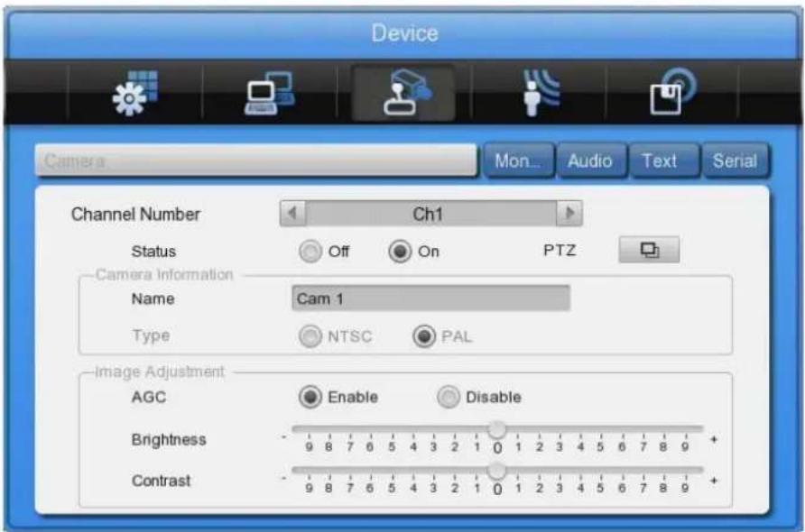
Task: Click the Contrast slider handle
Action: (496, 470)
